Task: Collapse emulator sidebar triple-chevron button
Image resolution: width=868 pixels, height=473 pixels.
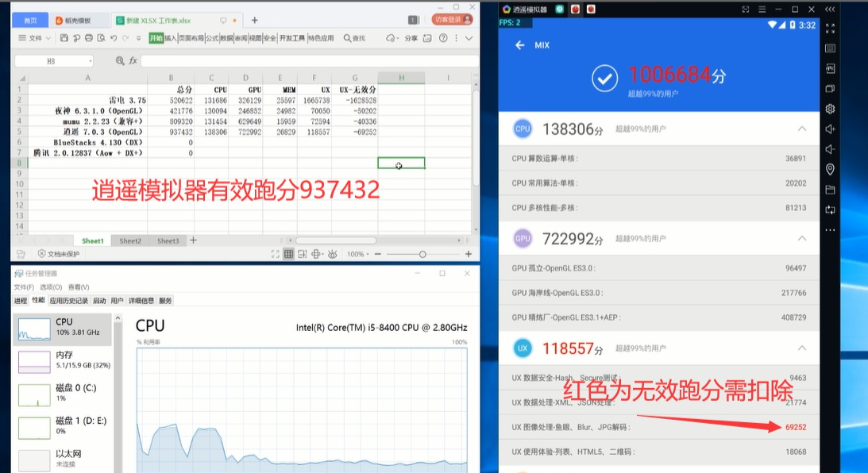Action: pos(830,10)
